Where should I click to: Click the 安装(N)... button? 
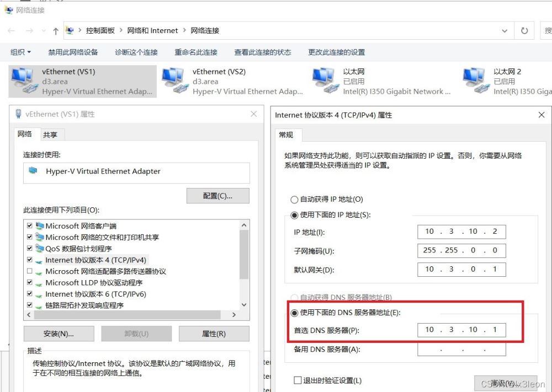(59, 334)
